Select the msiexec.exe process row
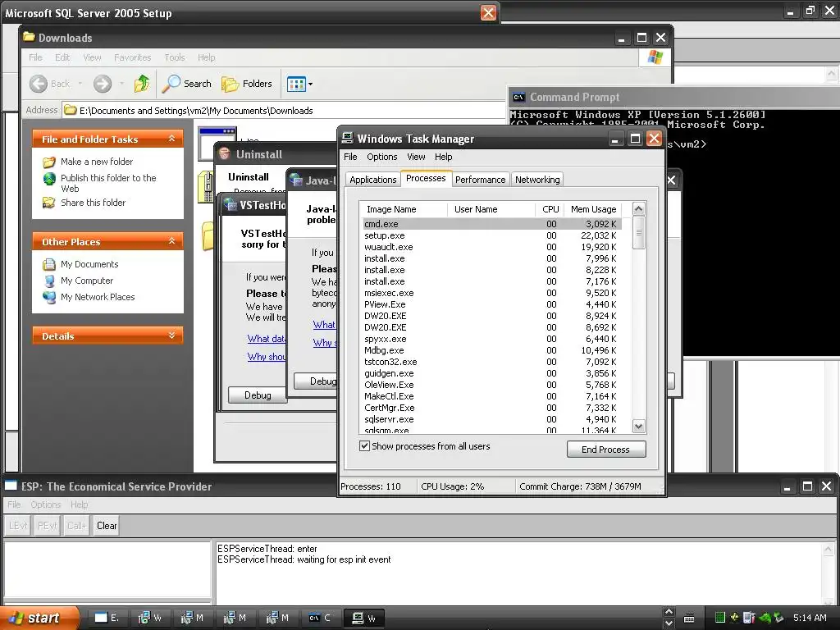 click(x=492, y=293)
